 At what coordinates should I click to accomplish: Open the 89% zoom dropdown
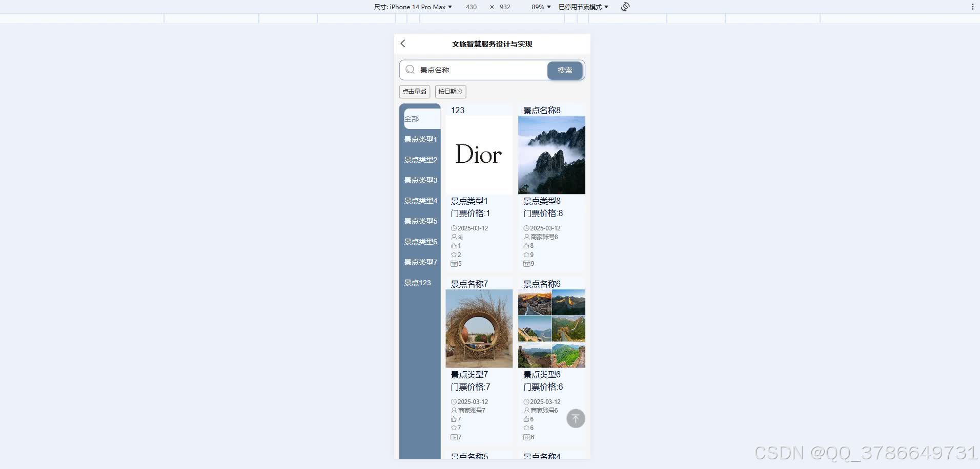pyautogui.click(x=540, y=7)
